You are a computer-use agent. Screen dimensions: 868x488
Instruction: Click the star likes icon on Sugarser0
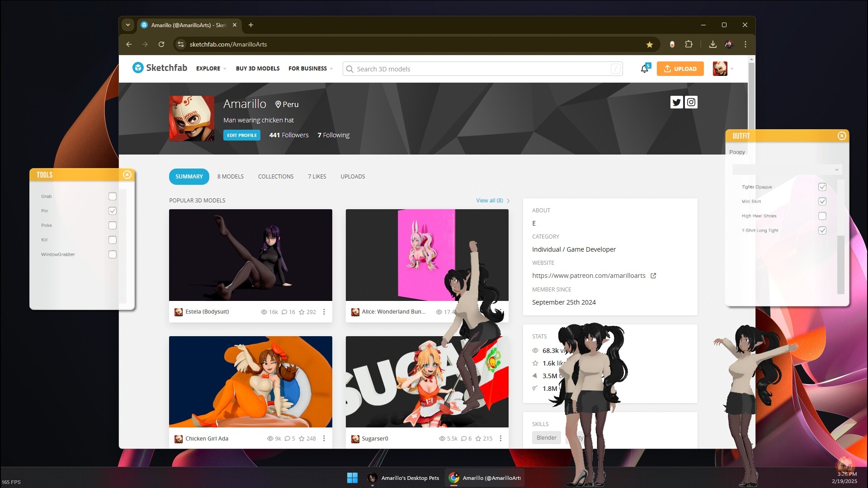478,438
